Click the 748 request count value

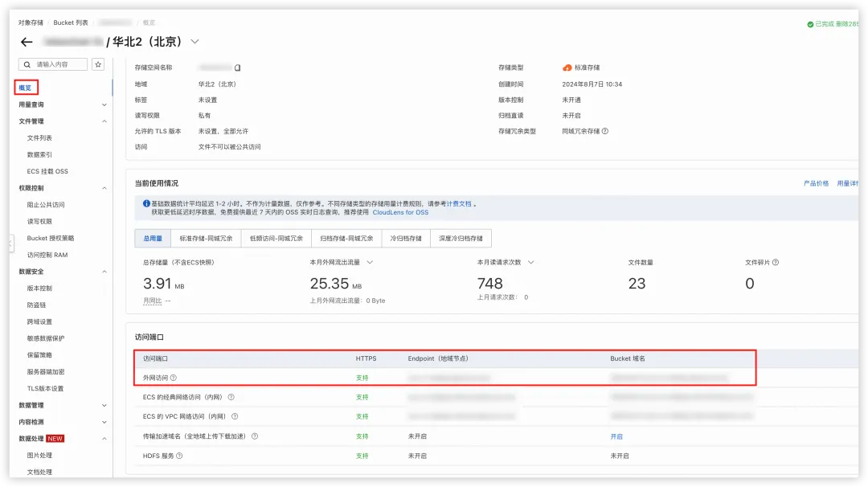(x=490, y=284)
